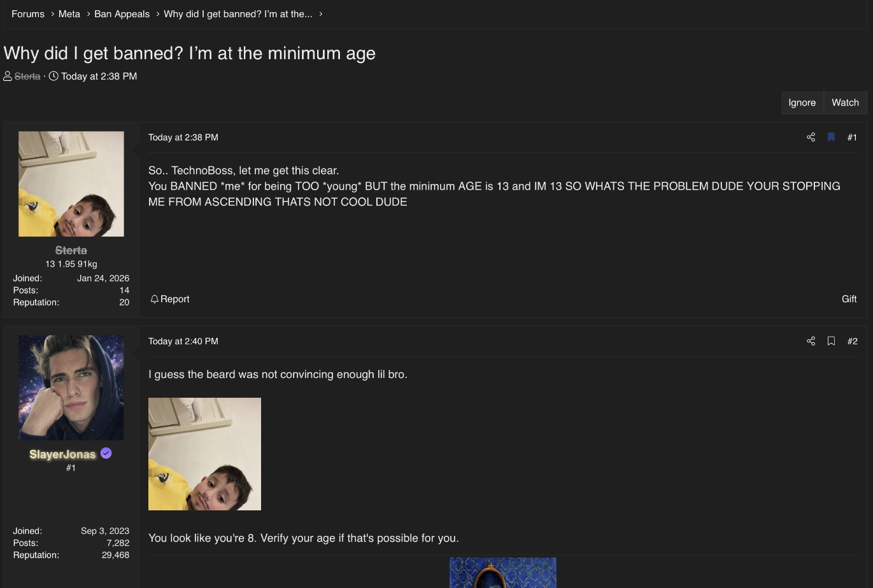Click the thread author user icon
The image size is (873, 588).
[x=8, y=76]
